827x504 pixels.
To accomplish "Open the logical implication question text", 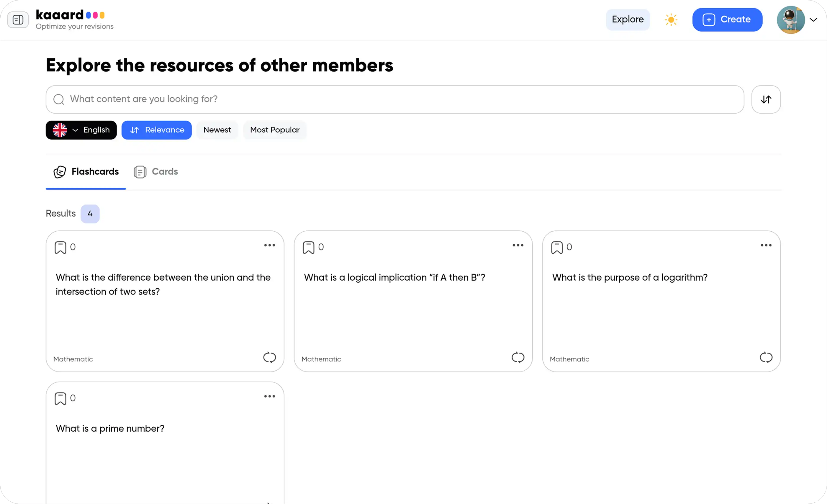I will [x=394, y=278].
